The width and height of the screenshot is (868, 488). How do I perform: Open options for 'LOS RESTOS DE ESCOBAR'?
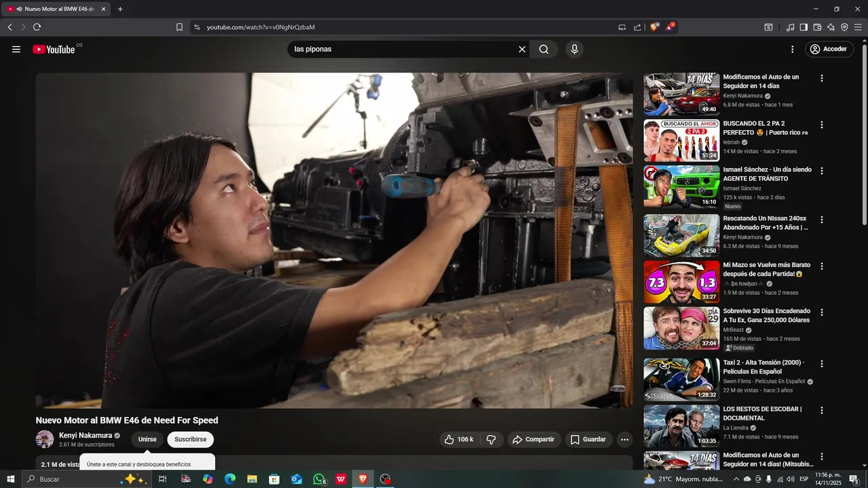(822, 411)
